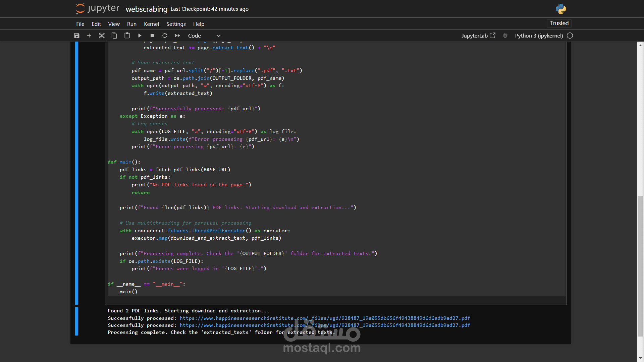The image size is (644, 362).
Task: Restart kernel and run all cells
Action: click(x=177, y=36)
